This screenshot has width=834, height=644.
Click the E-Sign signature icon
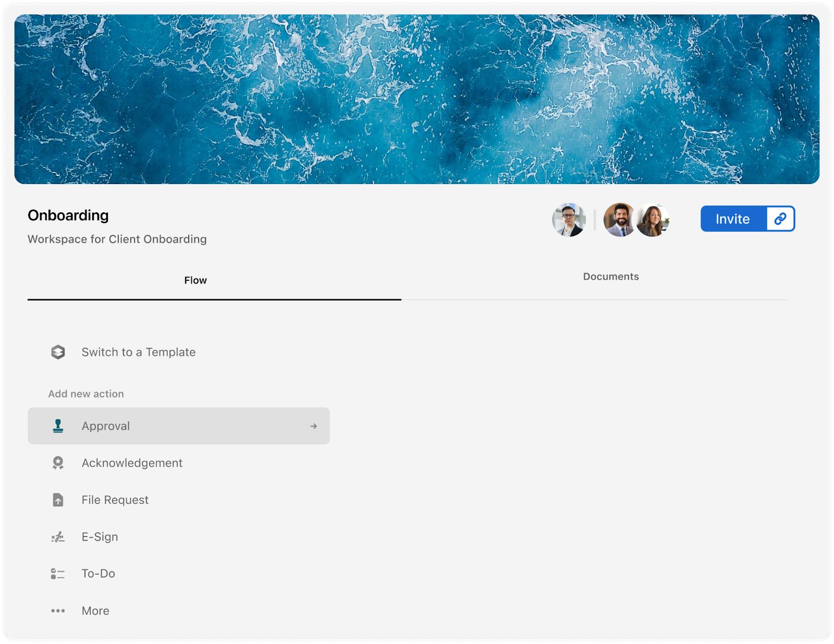(58, 537)
